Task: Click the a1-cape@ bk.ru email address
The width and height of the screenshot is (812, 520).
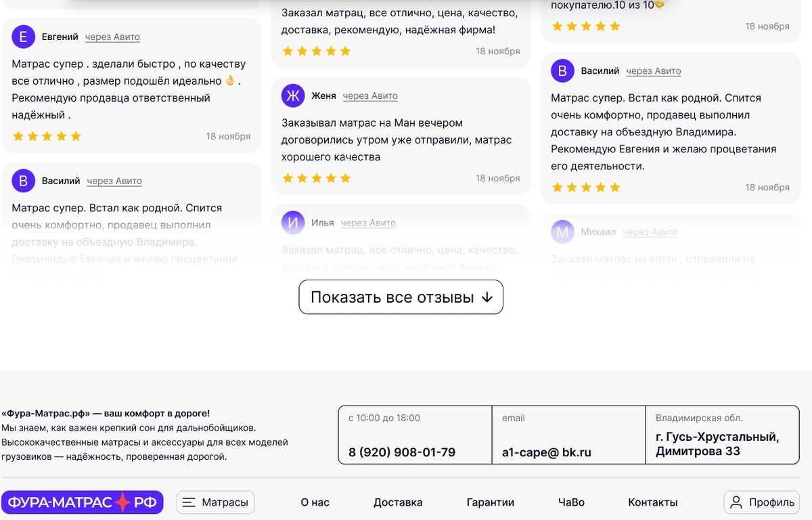Action: click(546, 452)
